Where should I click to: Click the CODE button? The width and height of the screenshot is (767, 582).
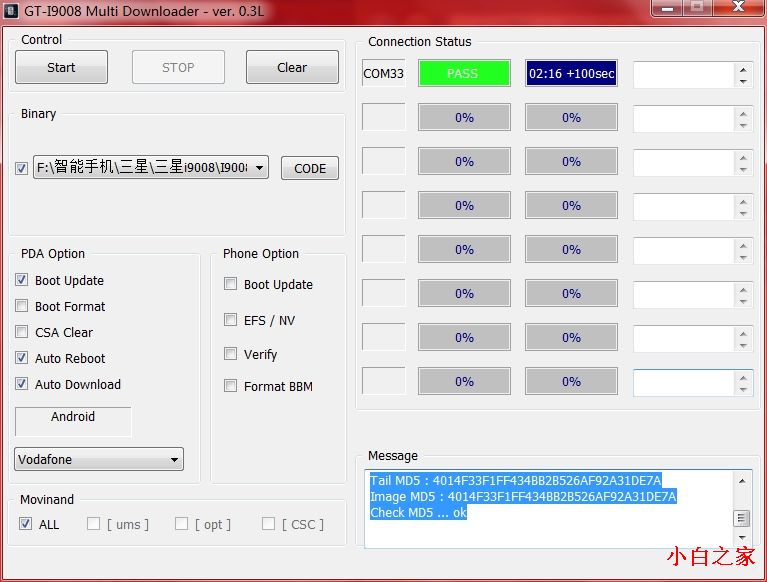310,168
